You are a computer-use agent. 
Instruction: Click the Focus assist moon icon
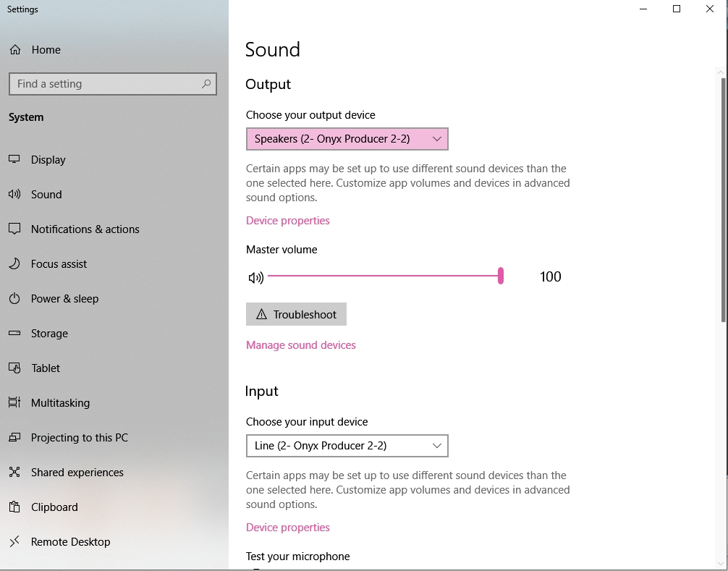(15, 263)
